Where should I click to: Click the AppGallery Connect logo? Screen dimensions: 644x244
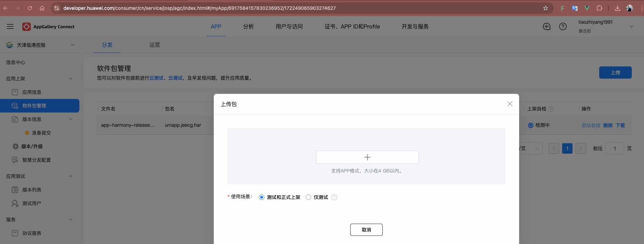pyautogui.click(x=48, y=26)
